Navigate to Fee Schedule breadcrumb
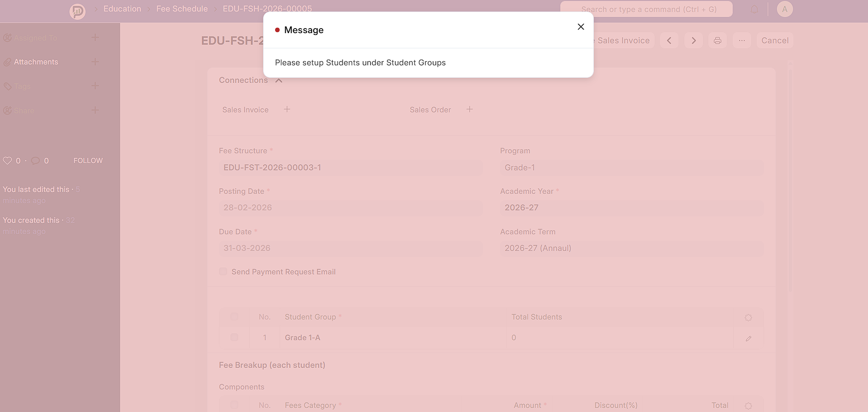This screenshot has width=868, height=412. (182, 9)
